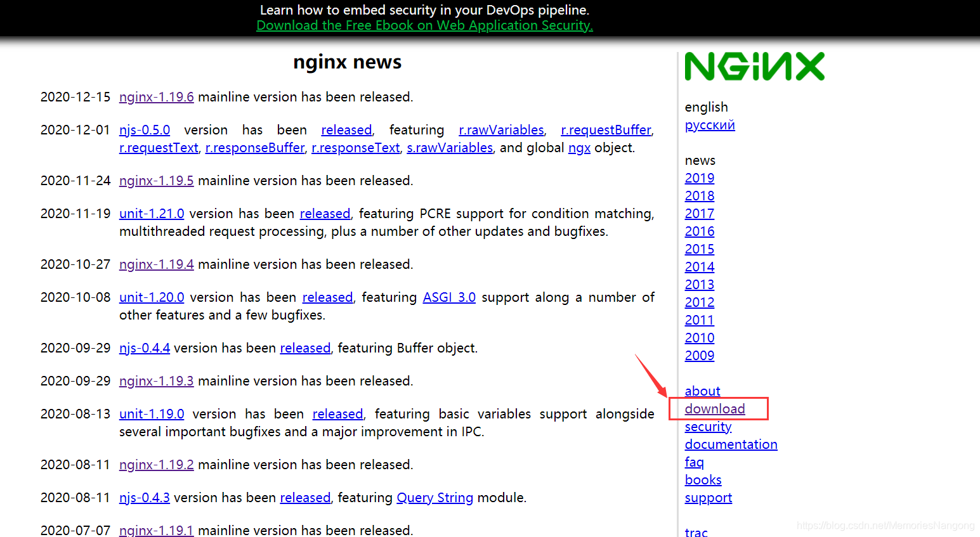Viewport: 980px width, 537px height.
Task: Click released link in unit-1.21.0 entry
Action: (325, 214)
